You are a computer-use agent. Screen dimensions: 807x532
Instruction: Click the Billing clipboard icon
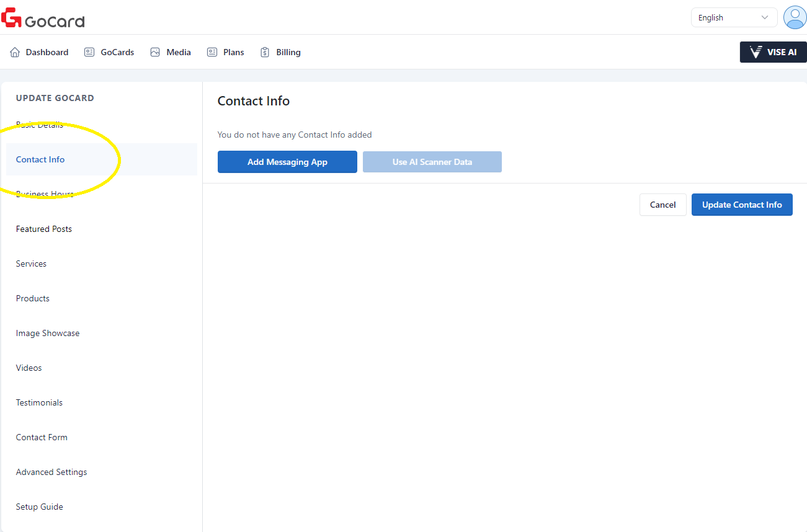click(x=265, y=52)
